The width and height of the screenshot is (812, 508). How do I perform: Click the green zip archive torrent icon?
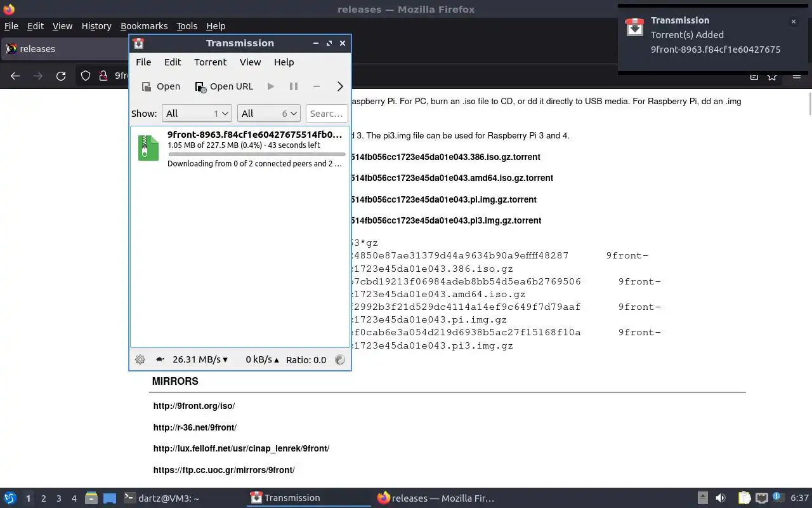tap(148, 147)
